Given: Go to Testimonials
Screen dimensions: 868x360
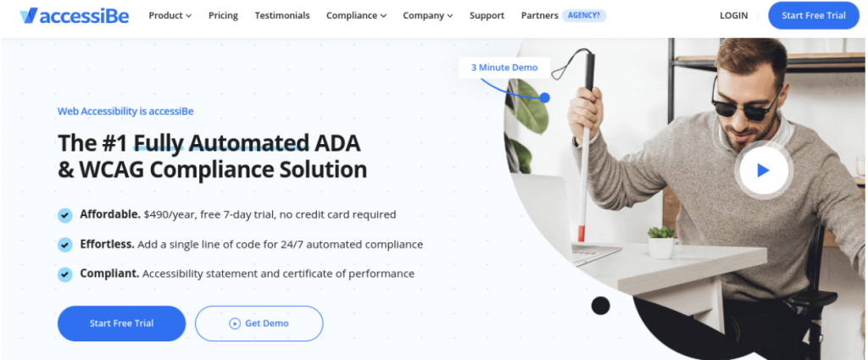Looking at the screenshot, I should click(x=282, y=15).
